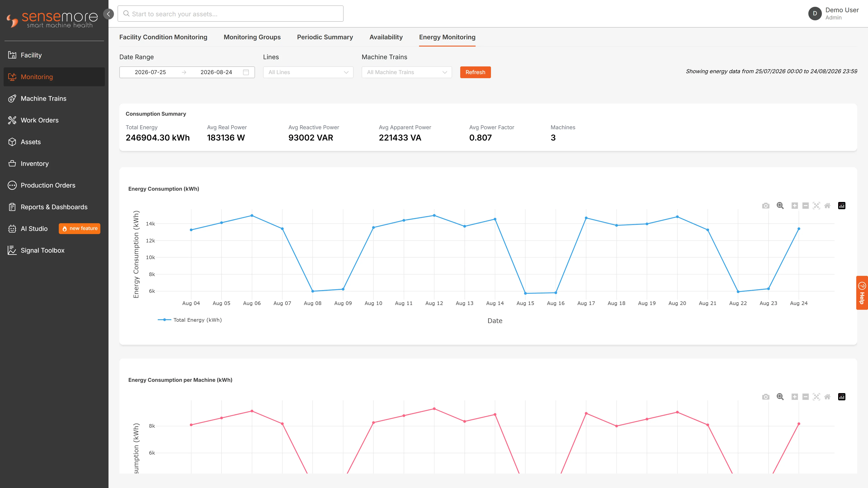
Task: Click the search magnifier icon
Action: [126, 14]
